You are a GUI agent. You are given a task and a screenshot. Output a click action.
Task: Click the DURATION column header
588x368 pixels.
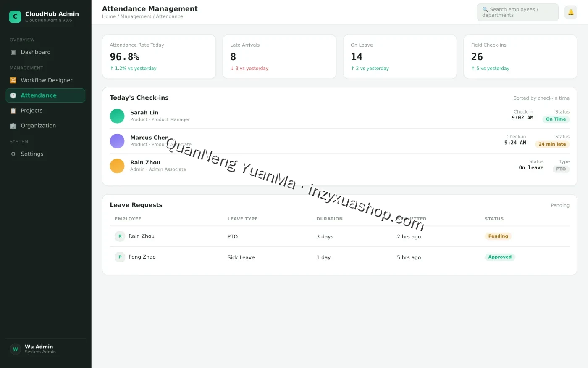pos(330,219)
